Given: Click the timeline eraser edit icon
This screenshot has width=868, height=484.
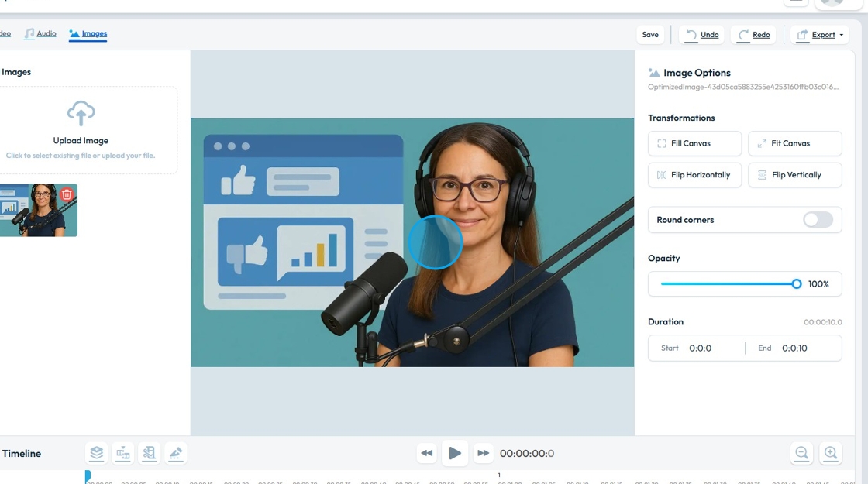Looking at the screenshot, I should click(x=175, y=453).
